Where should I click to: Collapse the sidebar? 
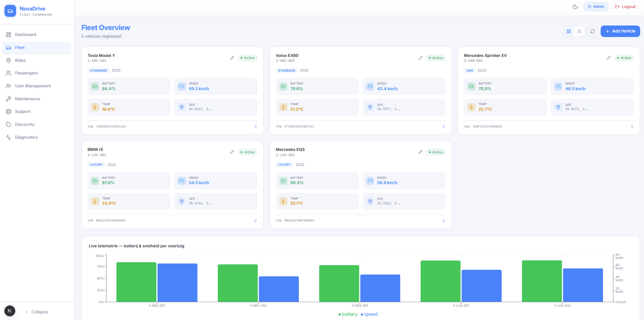pyautogui.click(x=37, y=312)
